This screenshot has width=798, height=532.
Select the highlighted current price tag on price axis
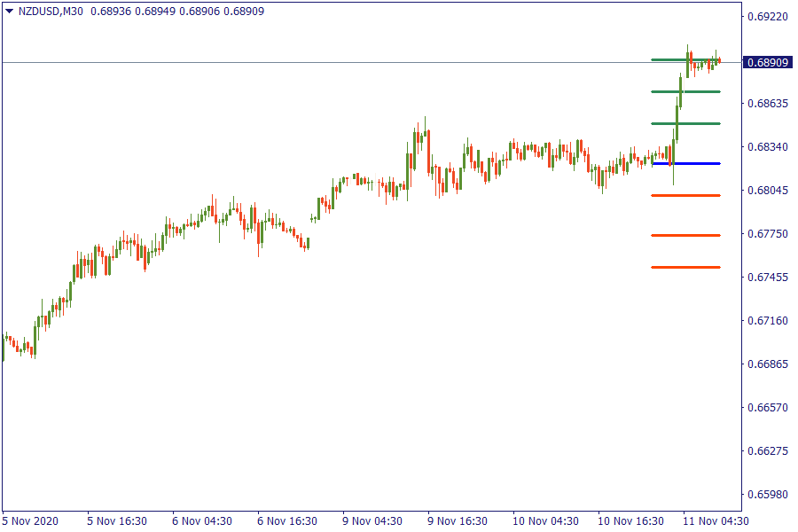[768, 63]
